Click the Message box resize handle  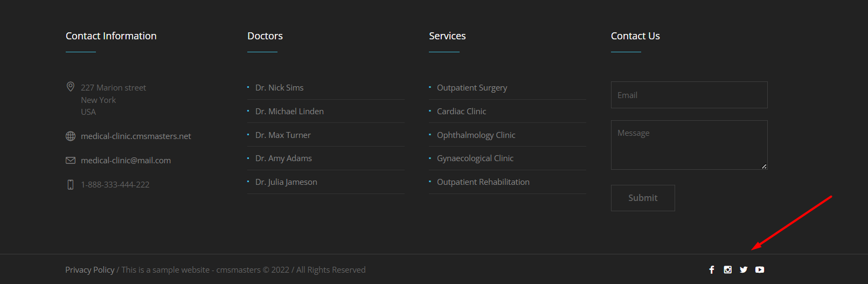[764, 167]
